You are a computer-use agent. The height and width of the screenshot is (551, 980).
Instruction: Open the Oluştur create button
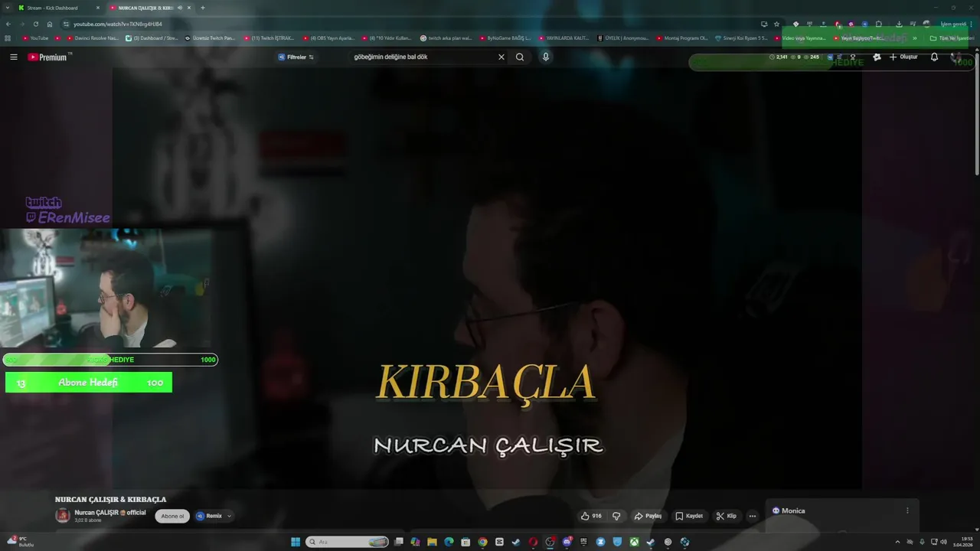(903, 57)
